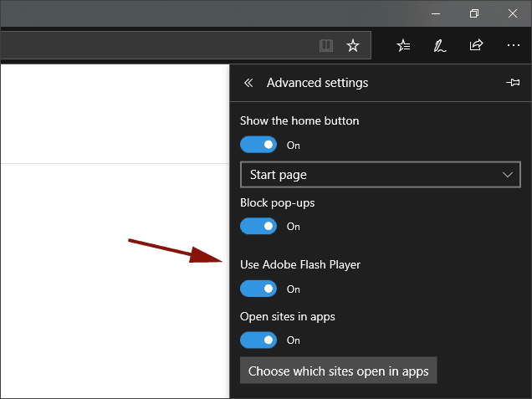Open the Settings and more ellipsis menu
The image size is (532, 399).
[513, 46]
